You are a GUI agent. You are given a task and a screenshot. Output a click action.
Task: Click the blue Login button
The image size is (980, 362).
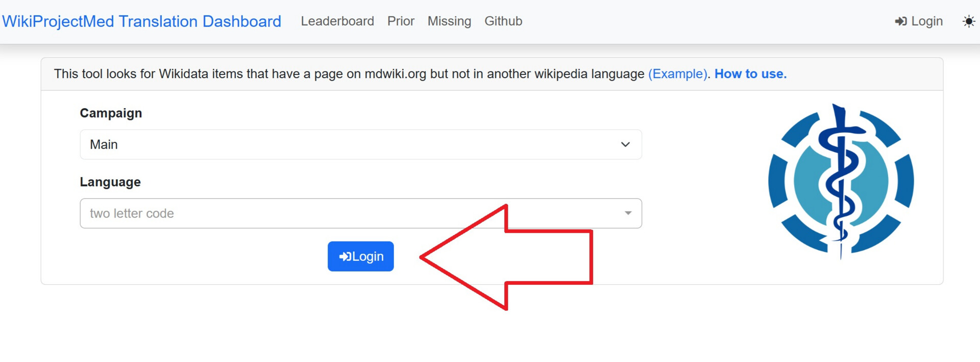pyautogui.click(x=361, y=256)
